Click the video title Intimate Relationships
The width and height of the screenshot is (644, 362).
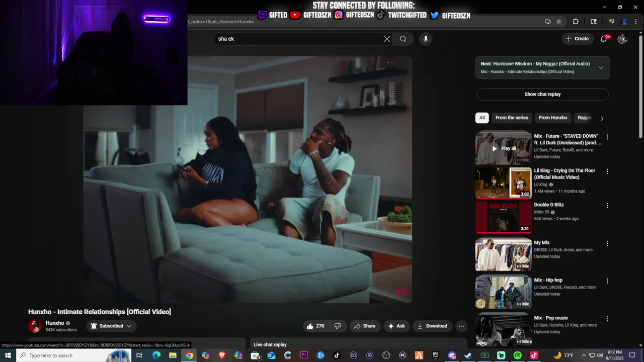coord(100,312)
